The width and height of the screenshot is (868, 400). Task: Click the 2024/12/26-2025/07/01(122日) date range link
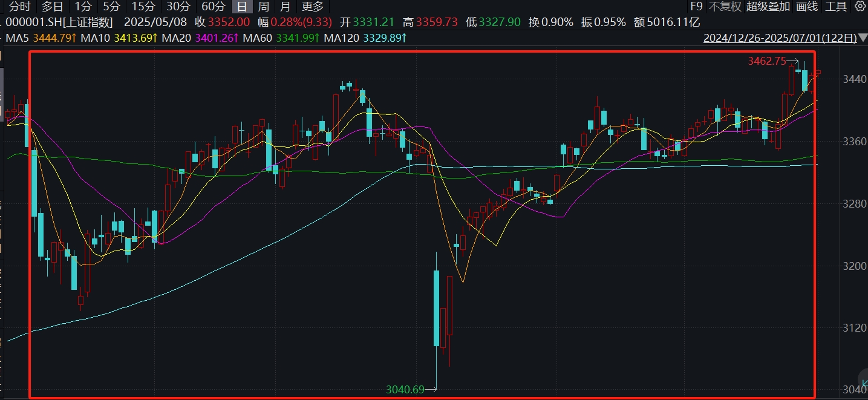pyautogui.click(x=780, y=39)
